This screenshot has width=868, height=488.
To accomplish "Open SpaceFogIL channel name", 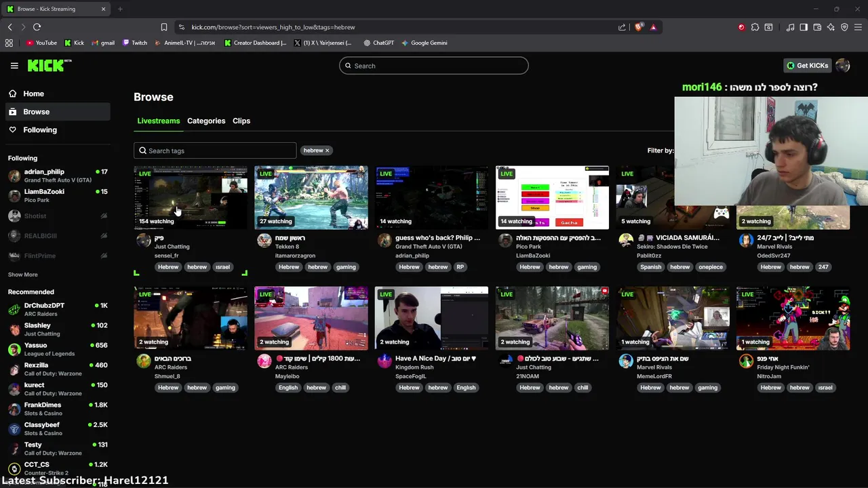I will click(411, 376).
